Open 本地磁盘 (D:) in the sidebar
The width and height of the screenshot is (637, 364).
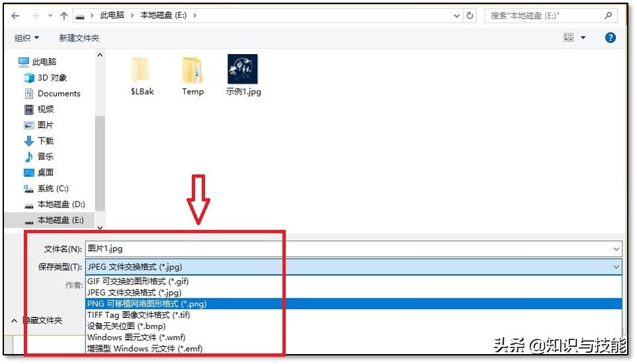point(54,204)
